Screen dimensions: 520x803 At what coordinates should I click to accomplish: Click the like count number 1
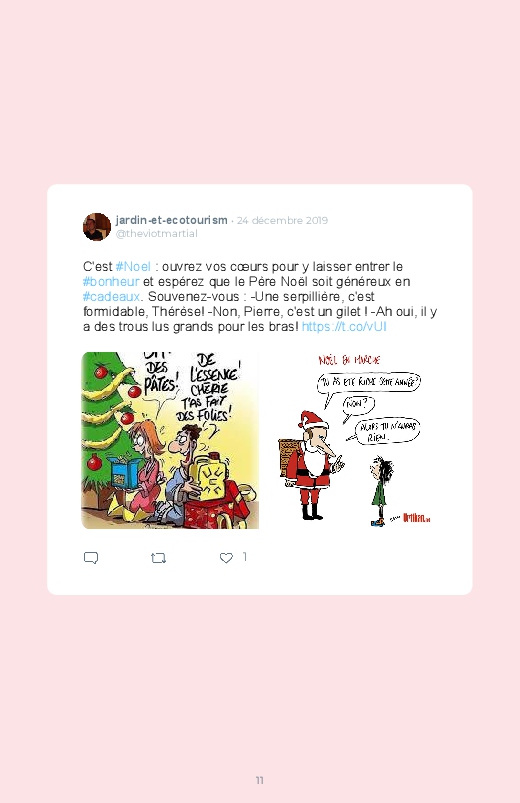pyautogui.click(x=245, y=557)
